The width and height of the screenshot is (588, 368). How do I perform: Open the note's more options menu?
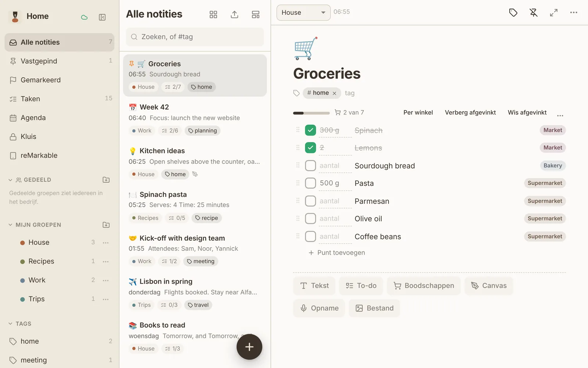click(574, 13)
